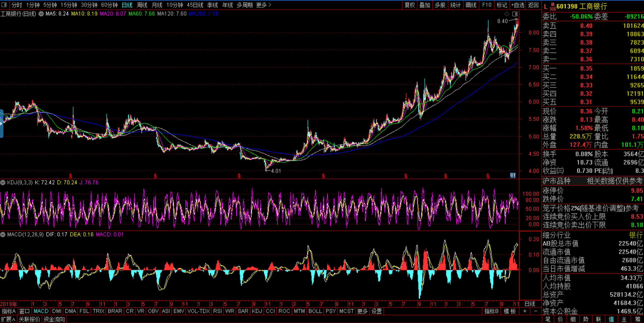Toggle the side panel icon above chart

(515, 14)
